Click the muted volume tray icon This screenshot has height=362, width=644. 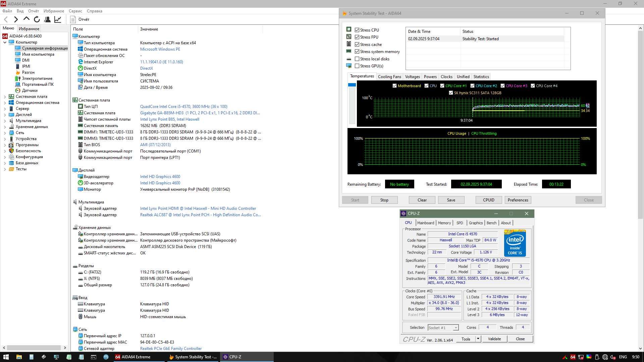613,357
